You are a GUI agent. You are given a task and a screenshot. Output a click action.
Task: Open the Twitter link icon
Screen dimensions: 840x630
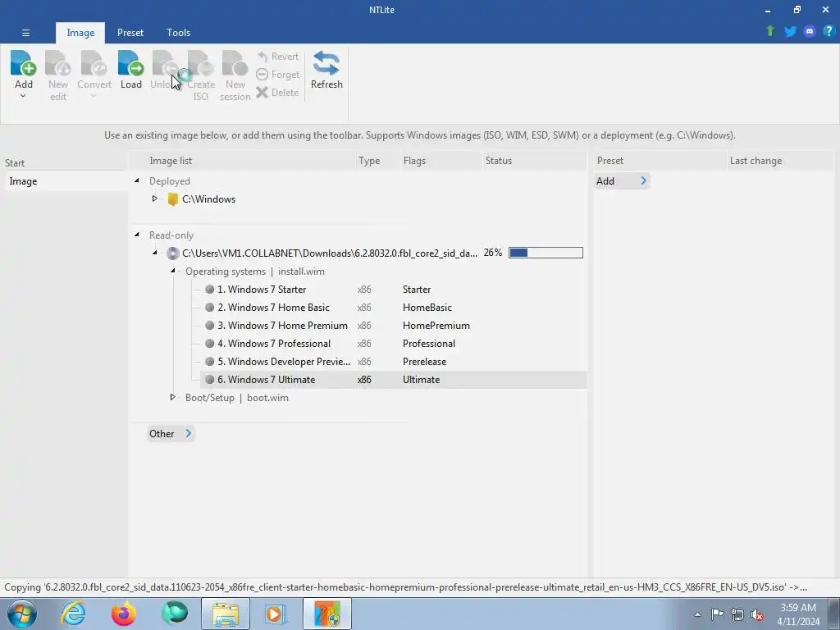tap(790, 31)
